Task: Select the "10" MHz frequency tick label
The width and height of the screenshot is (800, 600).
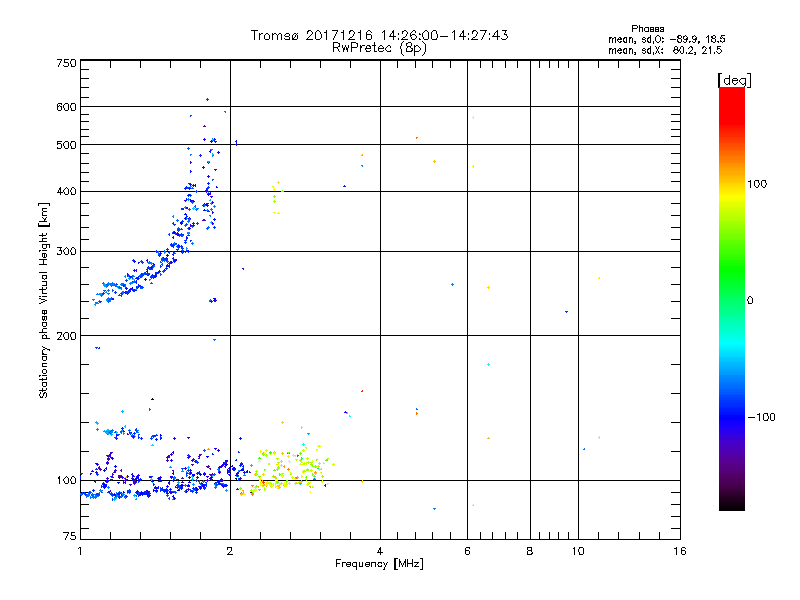Action: click(578, 551)
